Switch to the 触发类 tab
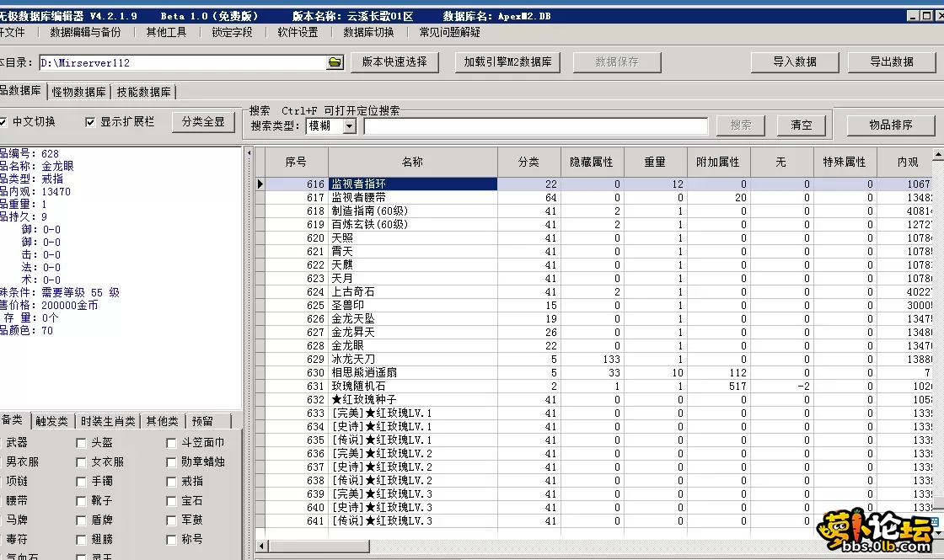The image size is (944, 560). coord(52,420)
